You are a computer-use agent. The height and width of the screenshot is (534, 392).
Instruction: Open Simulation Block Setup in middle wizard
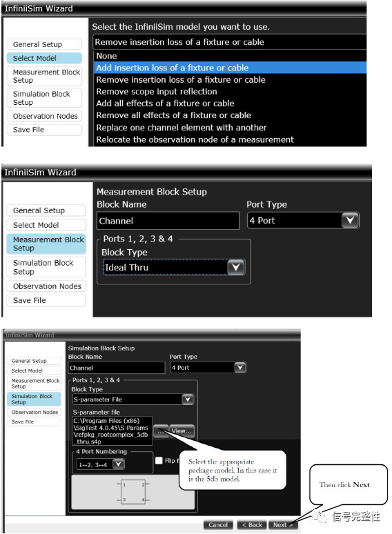pyautogui.click(x=46, y=267)
